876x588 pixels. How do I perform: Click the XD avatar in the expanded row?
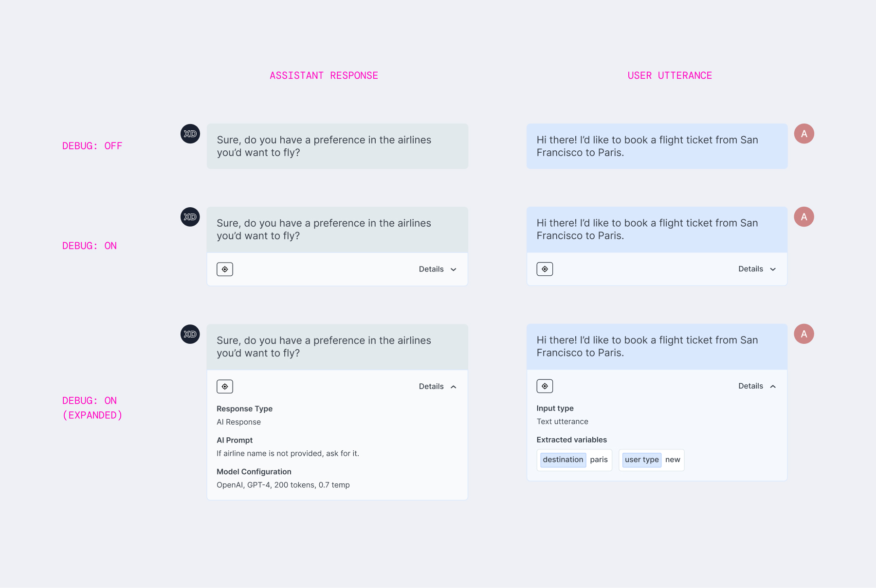click(190, 334)
